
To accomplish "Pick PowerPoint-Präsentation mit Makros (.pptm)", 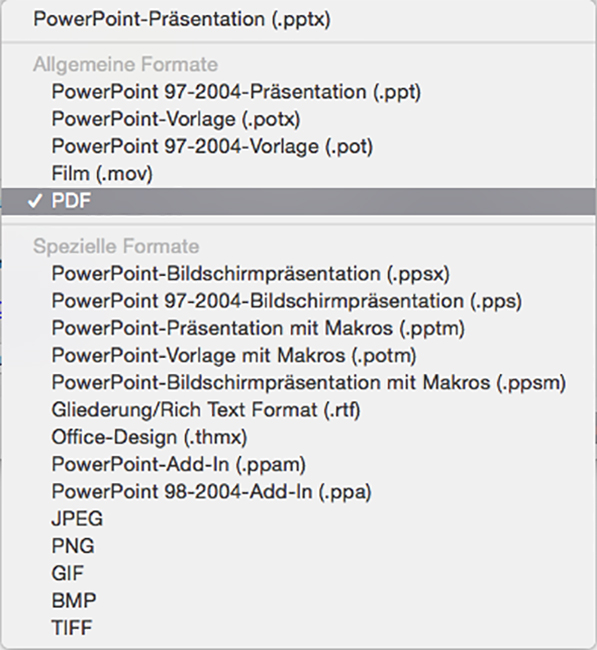I will (298, 328).
